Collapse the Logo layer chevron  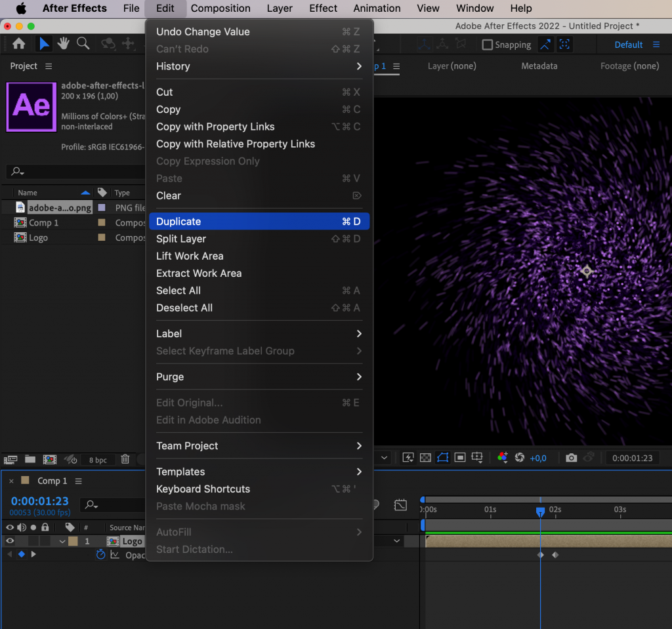click(62, 541)
